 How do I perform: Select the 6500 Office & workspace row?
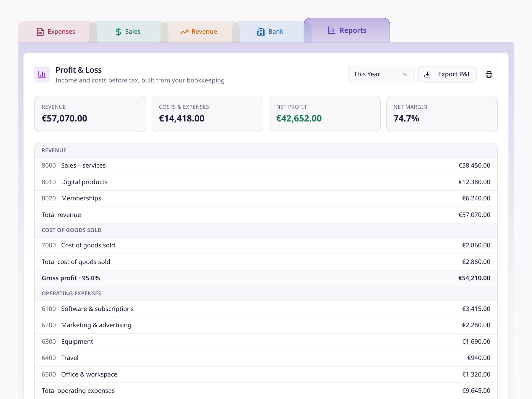click(x=266, y=374)
